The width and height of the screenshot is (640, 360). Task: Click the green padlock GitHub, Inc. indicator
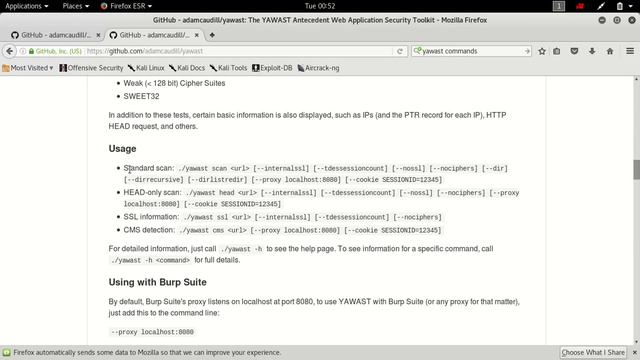coord(55,51)
